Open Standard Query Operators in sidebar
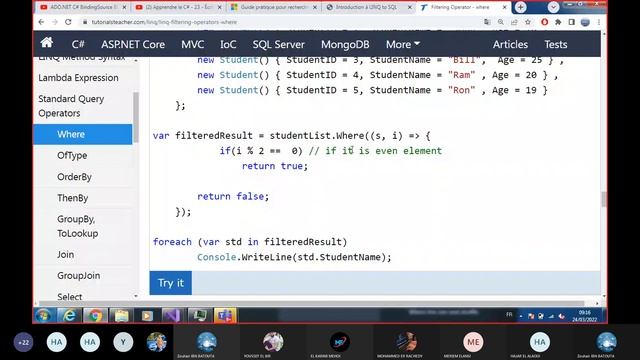The width and height of the screenshot is (640, 360). click(x=71, y=106)
